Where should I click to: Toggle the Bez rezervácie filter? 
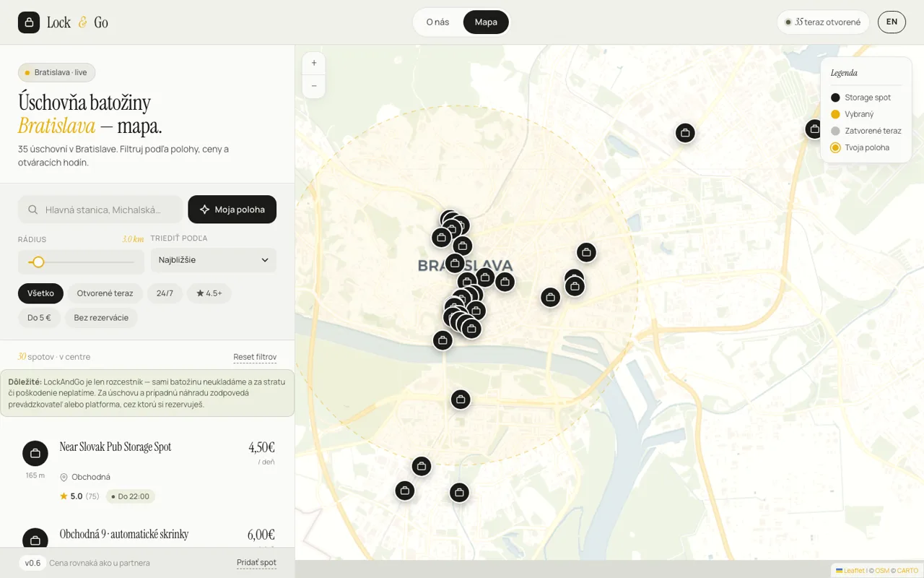101,318
